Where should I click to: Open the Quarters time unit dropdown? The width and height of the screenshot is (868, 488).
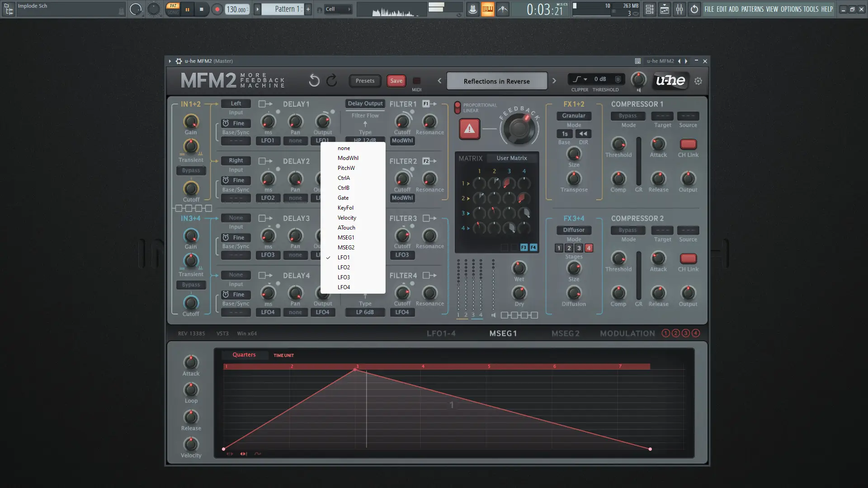tap(244, 355)
